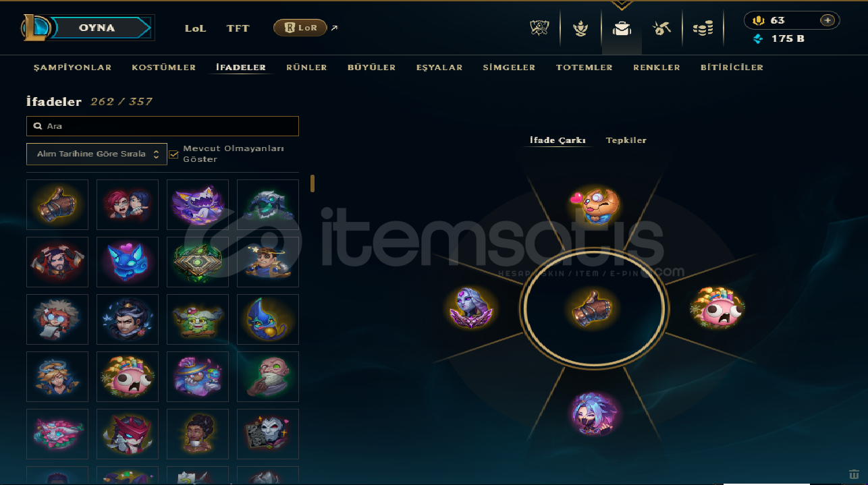Viewport: 868px width, 485px height.
Task: Launch LoR via the external arrow icon
Action: tap(333, 28)
